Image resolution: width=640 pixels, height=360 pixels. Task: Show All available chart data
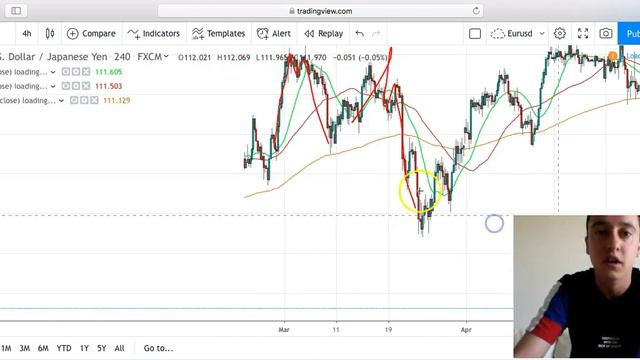click(119, 348)
